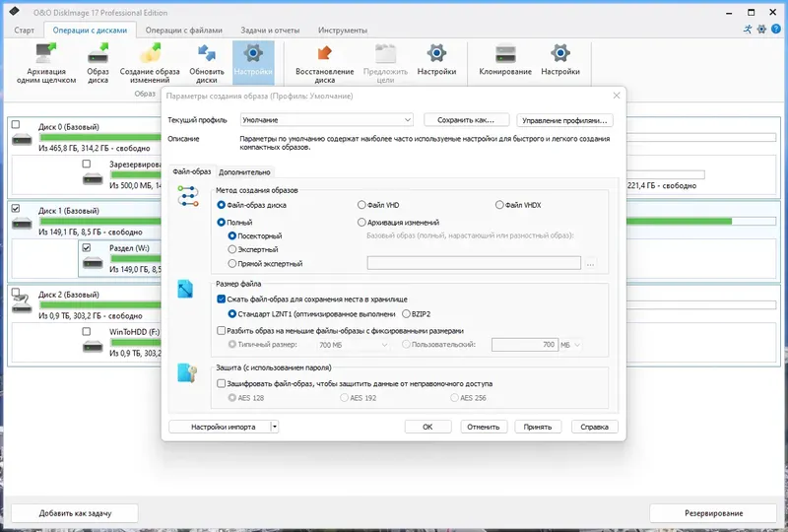Select the Файл-образ dialog tab
This screenshot has width=788, height=532.
[x=192, y=171]
